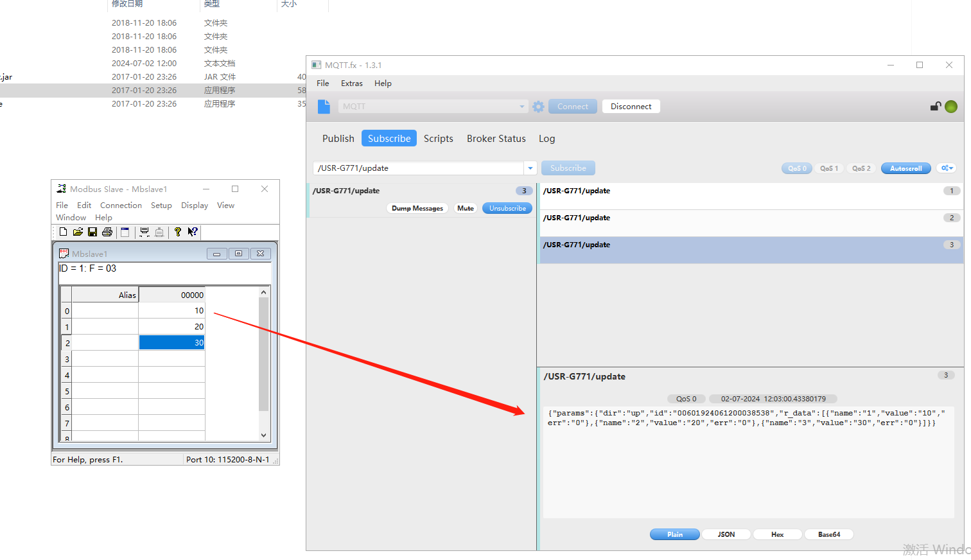The height and width of the screenshot is (560, 971).
Task: Click the Save floppy disk icon
Action: pyautogui.click(x=92, y=232)
